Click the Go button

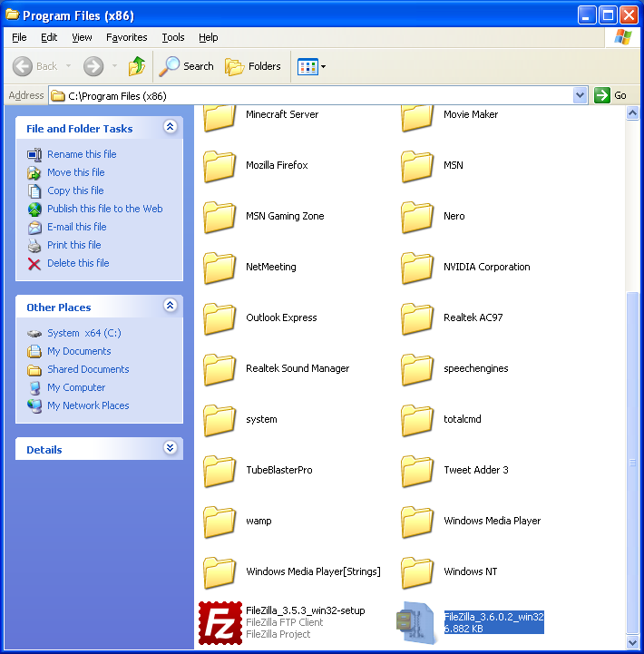pos(611,95)
